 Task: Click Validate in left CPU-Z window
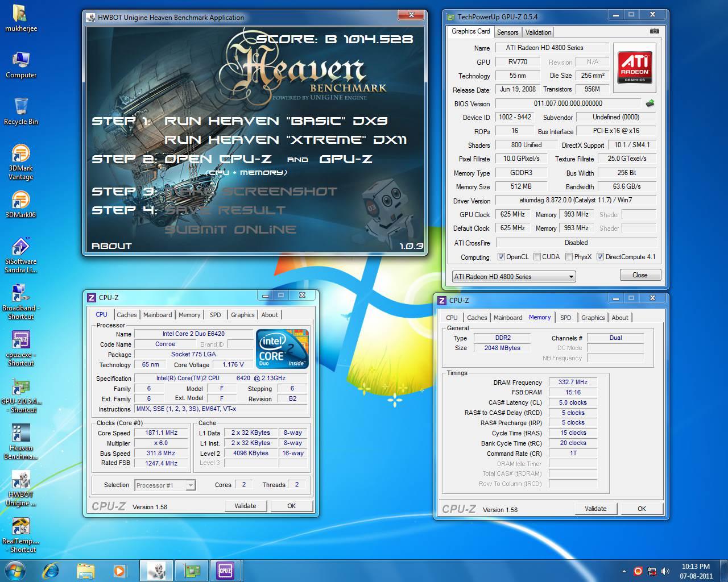245,506
